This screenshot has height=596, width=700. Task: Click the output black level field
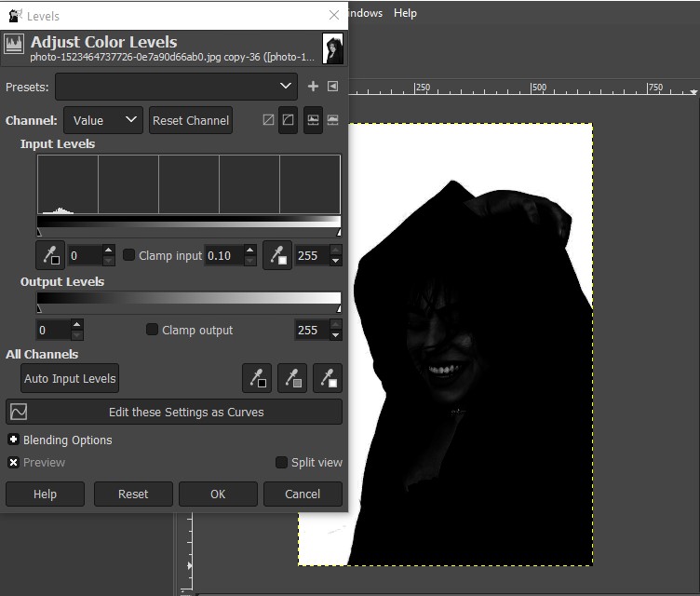pos(53,331)
